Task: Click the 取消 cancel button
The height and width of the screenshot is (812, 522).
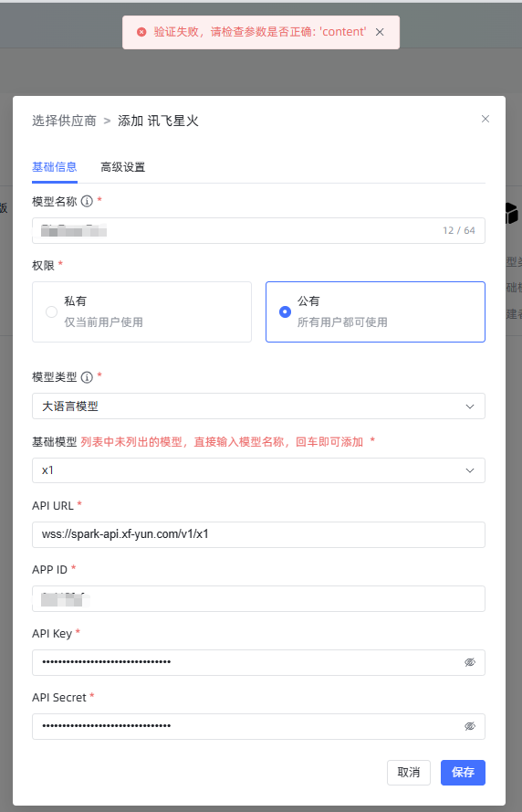Action: click(x=409, y=773)
